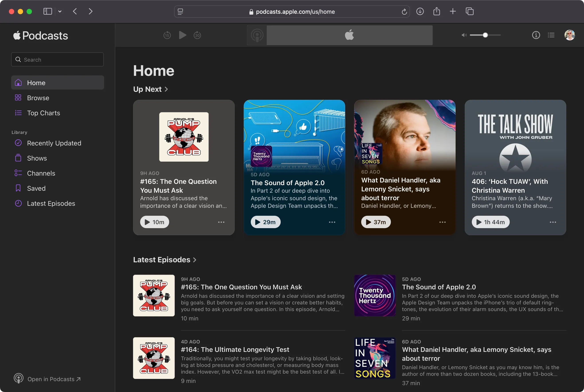
Task: Go forward to the next page
Action: pos(90,12)
